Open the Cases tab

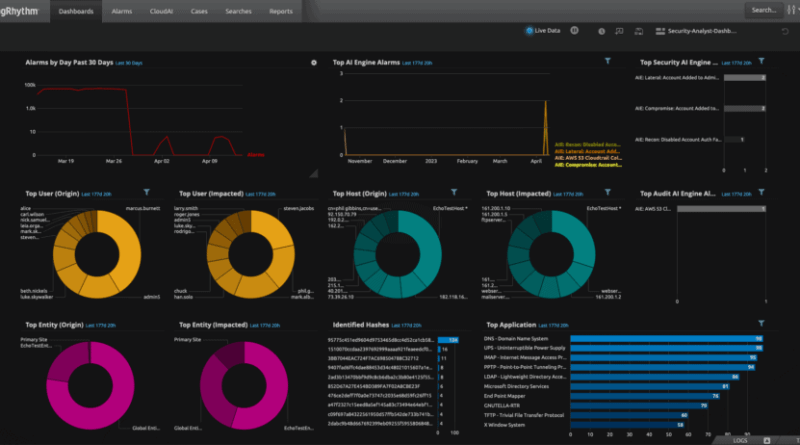[199, 11]
